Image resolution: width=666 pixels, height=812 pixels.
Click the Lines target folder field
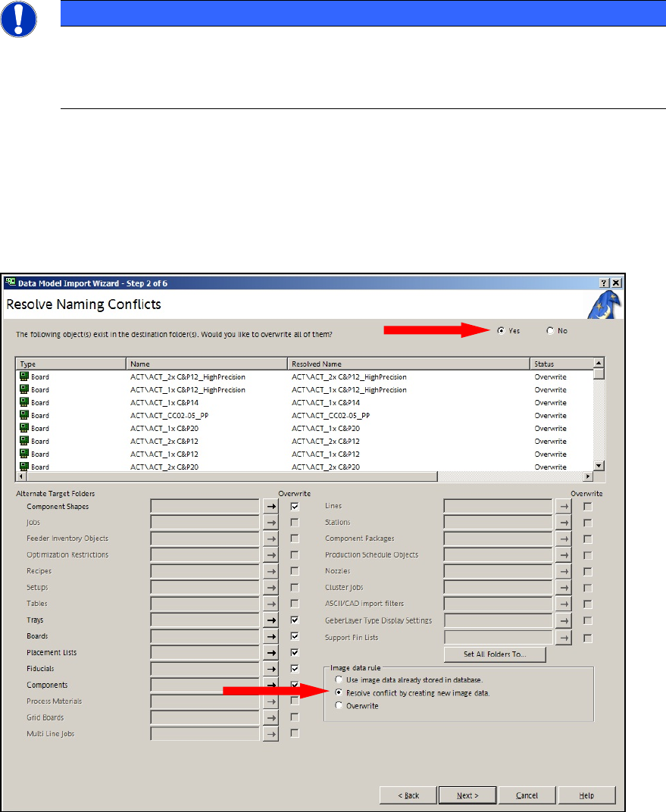coord(499,507)
